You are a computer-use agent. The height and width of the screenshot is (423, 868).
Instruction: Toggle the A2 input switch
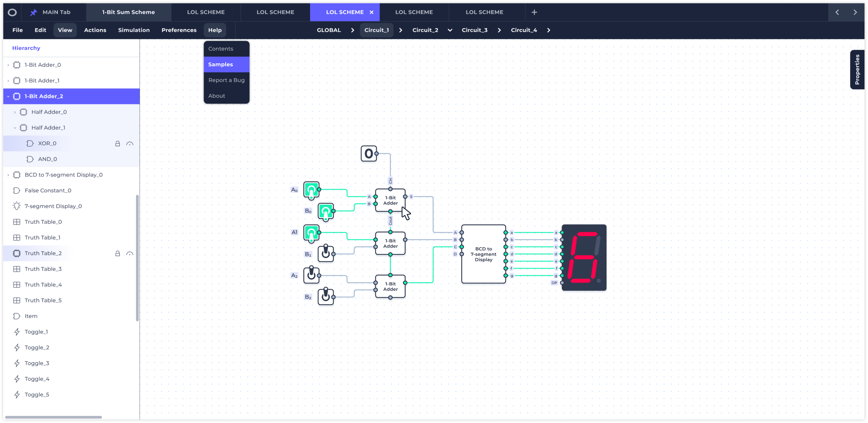(x=311, y=275)
